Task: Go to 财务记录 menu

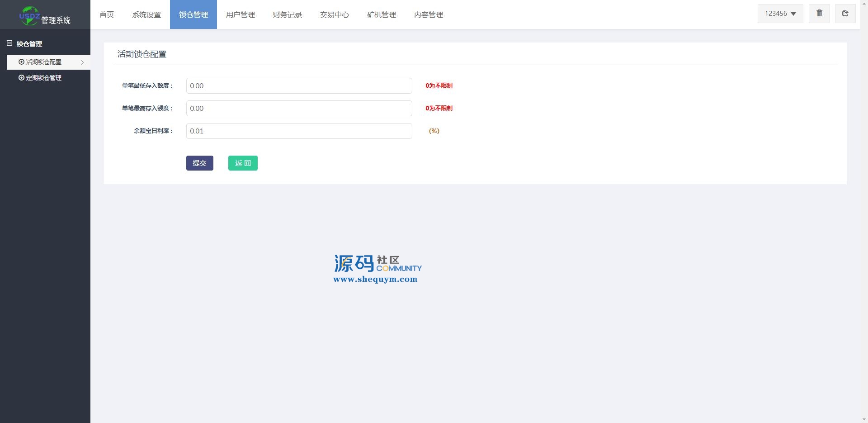Action: coord(288,14)
